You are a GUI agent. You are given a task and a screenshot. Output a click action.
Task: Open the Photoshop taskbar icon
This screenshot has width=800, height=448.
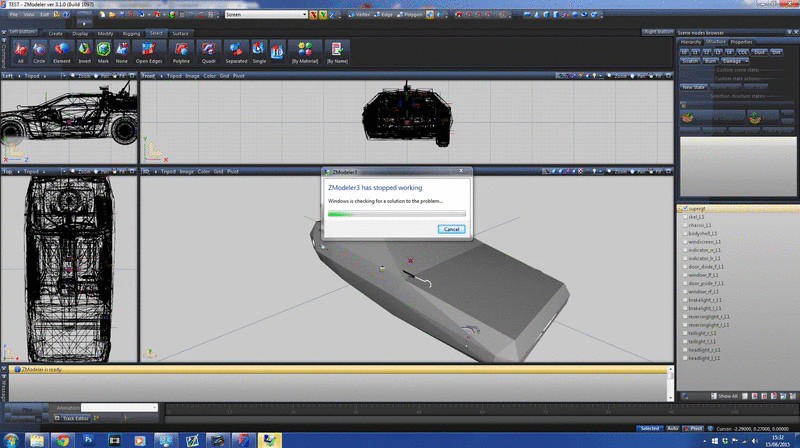click(x=88, y=440)
